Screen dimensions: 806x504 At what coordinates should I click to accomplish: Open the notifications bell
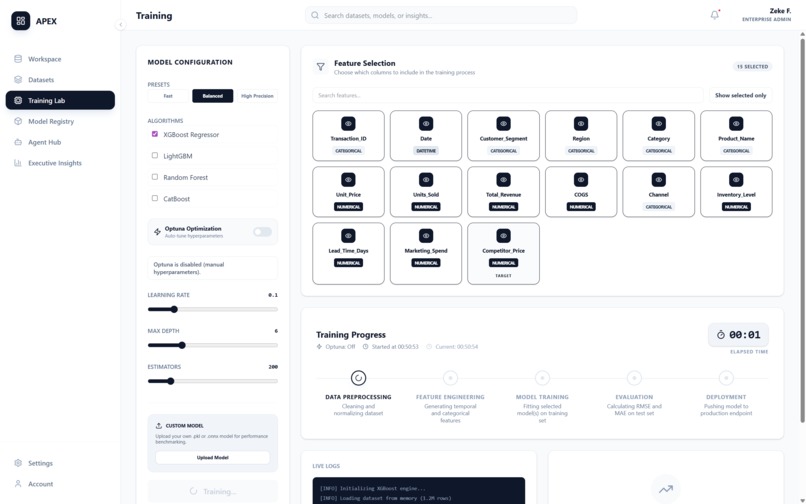click(715, 15)
